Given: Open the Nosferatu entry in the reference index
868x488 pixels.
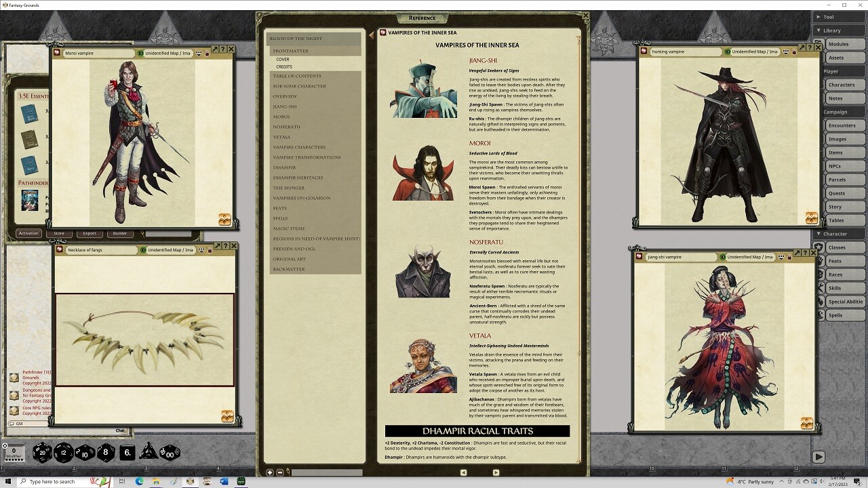Looking at the screenshot, I should 287,127.
